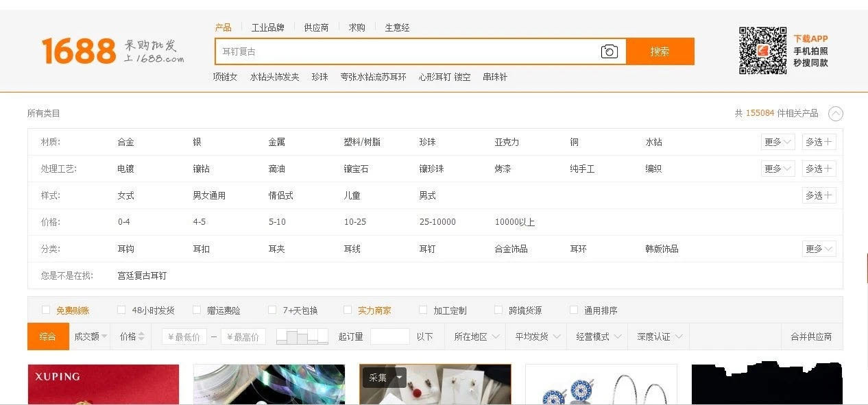Viewport: 868px width, 405px height.
Task: Open the 采集 dropdown on product image
Action: tap(385, 378)
